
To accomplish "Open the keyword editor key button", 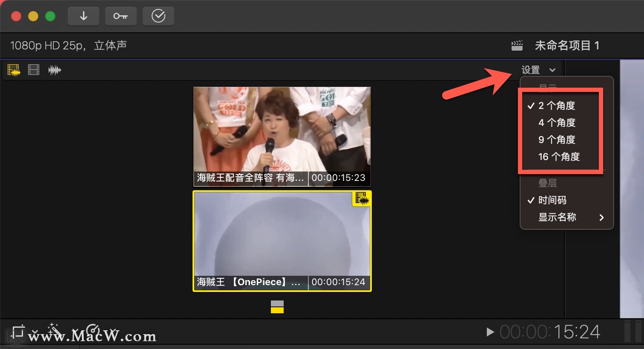I will 121,16.
